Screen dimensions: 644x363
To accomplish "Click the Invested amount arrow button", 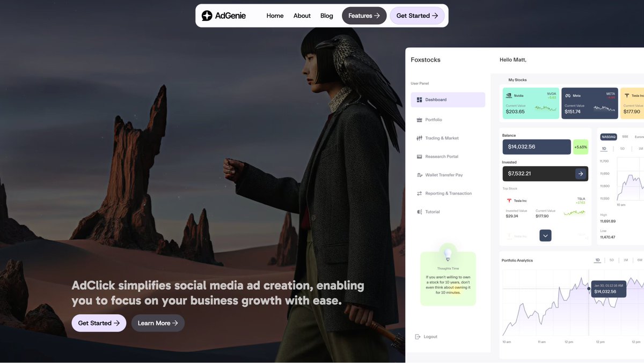I will [x=580, y=173].
